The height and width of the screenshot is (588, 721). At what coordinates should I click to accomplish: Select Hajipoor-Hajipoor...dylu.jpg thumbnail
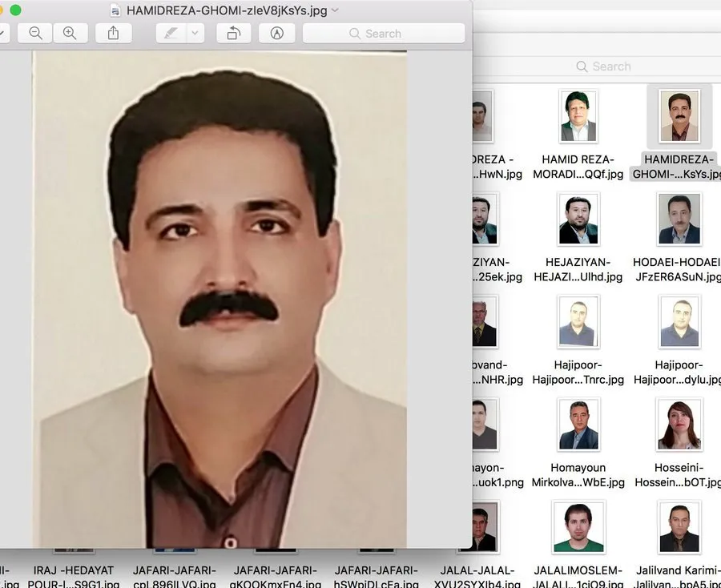pyautogui.click(x=679, y=322)
